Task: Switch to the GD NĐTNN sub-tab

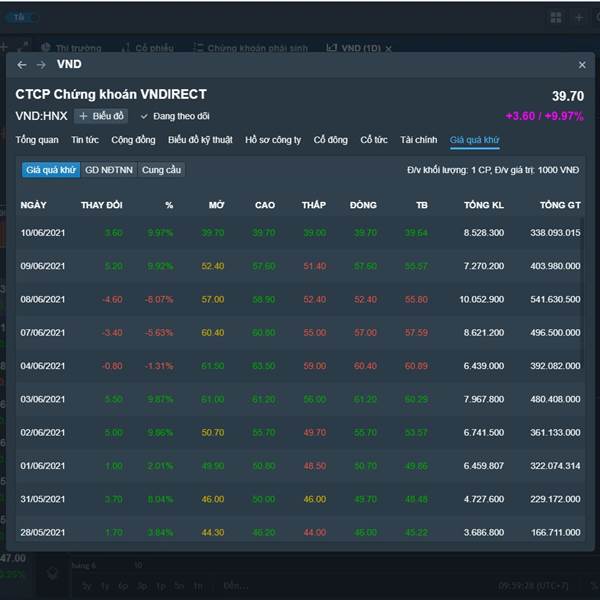Action: click(x=109, y=170)
